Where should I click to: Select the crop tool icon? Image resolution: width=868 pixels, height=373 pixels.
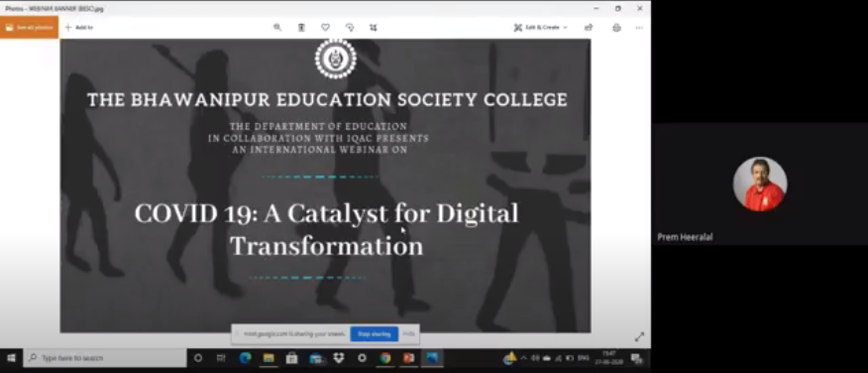coord(374,27)
